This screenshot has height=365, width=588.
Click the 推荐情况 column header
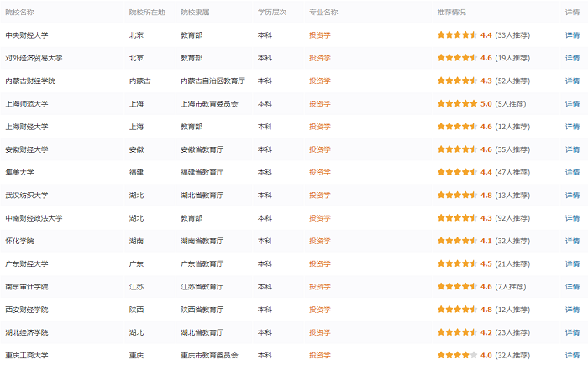[x=451, y=13]
